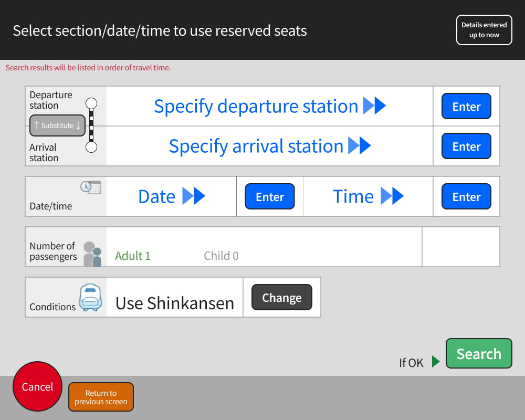Image resolution: width=525 pixels, height=420 pixels.
Task: Click double arrow icon beside Date
Action: [x=194, y=196]
